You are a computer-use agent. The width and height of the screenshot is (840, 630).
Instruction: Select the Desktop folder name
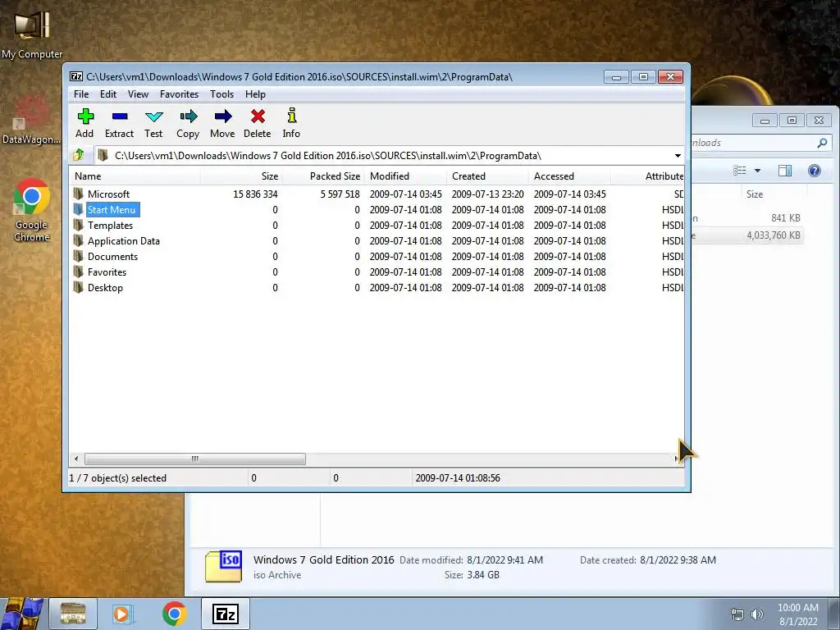click(106, 287)
